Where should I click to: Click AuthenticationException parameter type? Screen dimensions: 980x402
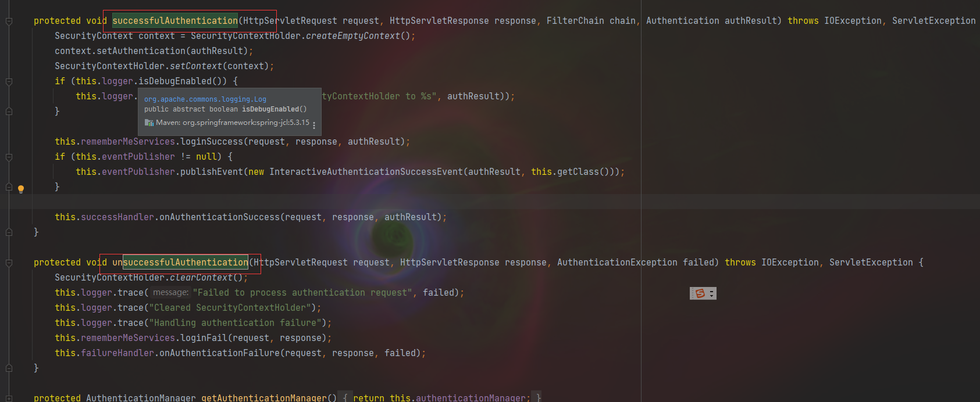pos(617,263)
